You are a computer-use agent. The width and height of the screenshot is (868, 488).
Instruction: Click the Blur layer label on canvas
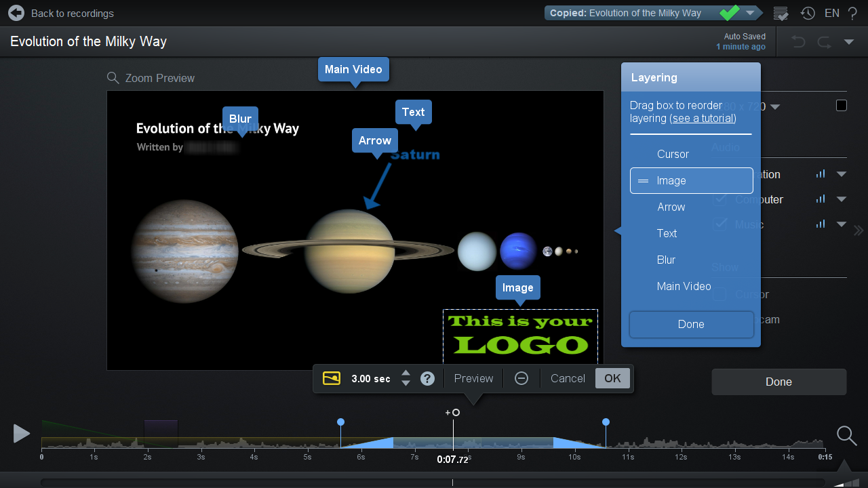point(240,119)
